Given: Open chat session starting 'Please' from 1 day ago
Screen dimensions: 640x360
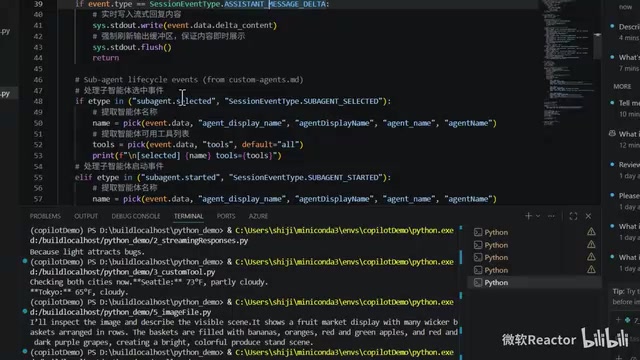Looking at the screenshot, I should point(624,201).
